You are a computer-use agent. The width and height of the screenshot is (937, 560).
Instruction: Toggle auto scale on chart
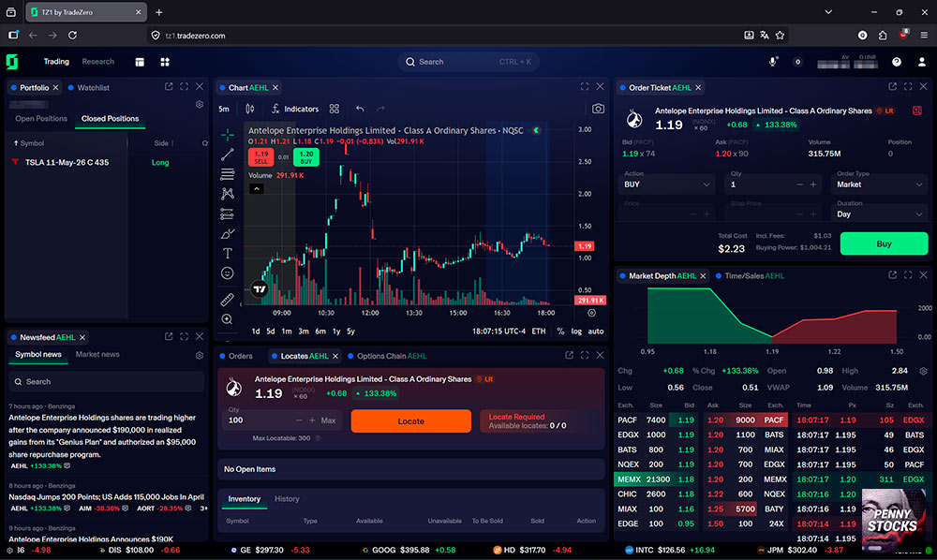click(596, 332)
